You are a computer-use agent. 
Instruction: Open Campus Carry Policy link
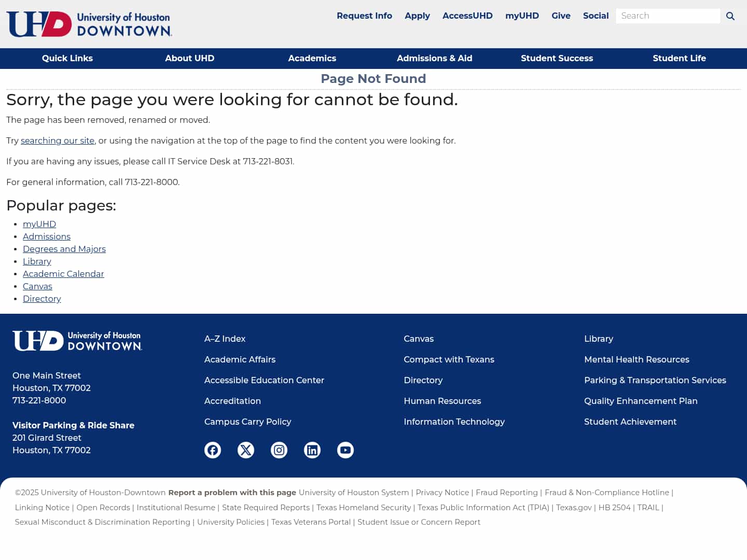coord(247,422)
